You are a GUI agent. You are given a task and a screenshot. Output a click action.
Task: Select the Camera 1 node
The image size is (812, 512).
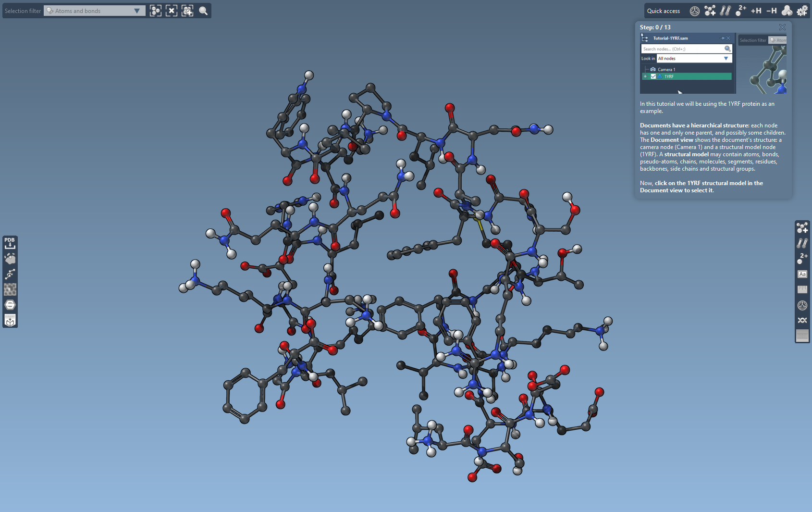pos(666,69)
